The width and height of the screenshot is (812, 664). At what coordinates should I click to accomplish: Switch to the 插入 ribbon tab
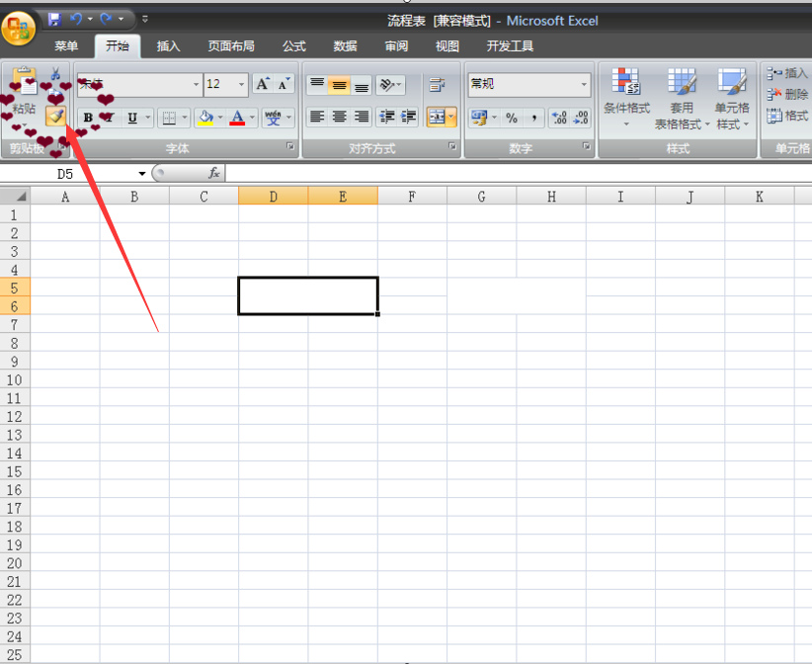click(x=168, y=46)
